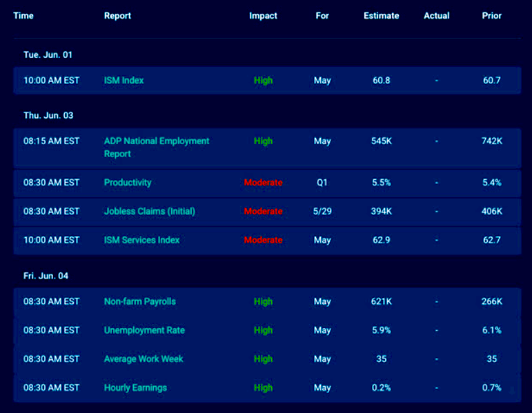Click the Report column header
532x413 pixels.
click(x=117, y=15)
